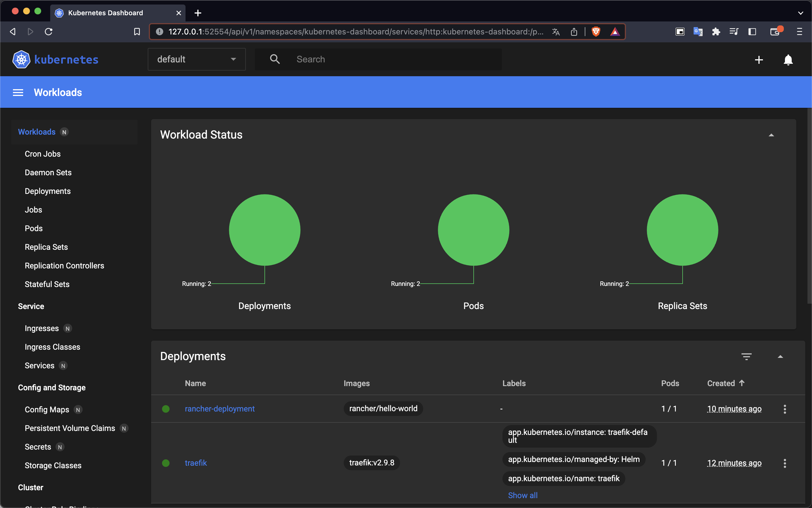
Task: Collapse the Workload Status card
Action: click(771, 135)
